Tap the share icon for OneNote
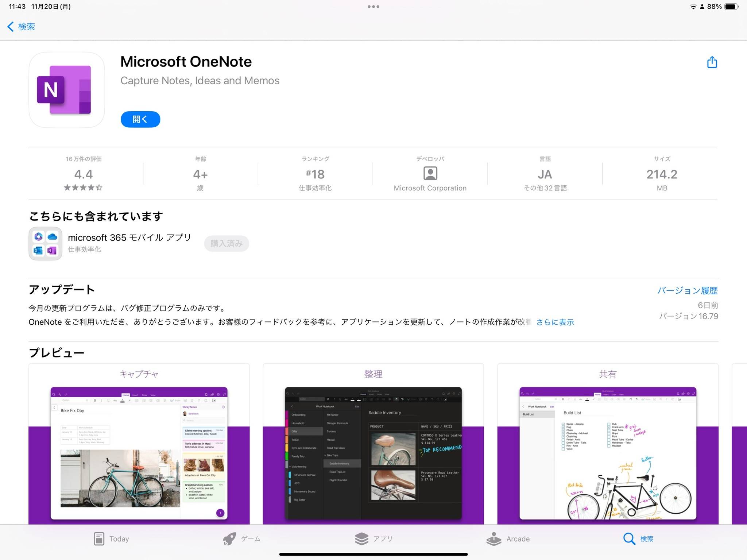This screenshot has height=560, width=747. [712, 62]
